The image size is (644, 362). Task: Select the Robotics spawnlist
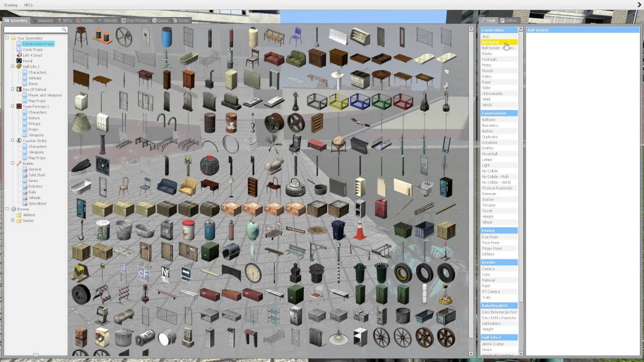[35, 187]
